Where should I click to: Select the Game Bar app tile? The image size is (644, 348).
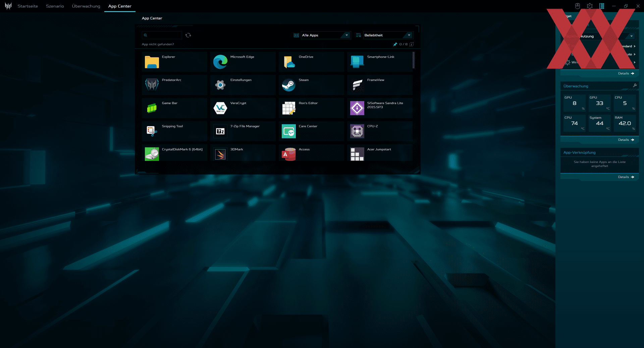click(x=174, y=108)
